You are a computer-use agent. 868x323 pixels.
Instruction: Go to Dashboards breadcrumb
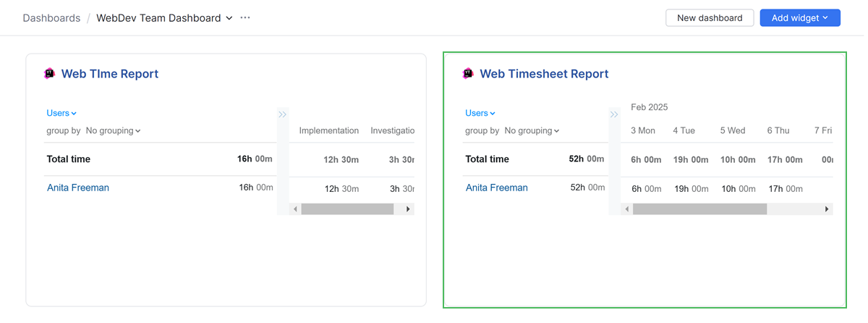[x=51, y=18]
